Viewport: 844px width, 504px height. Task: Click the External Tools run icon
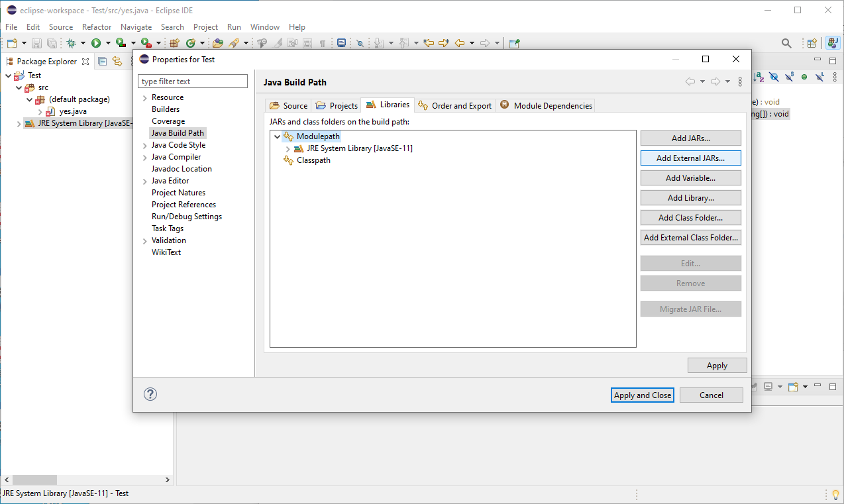(146, 43)
